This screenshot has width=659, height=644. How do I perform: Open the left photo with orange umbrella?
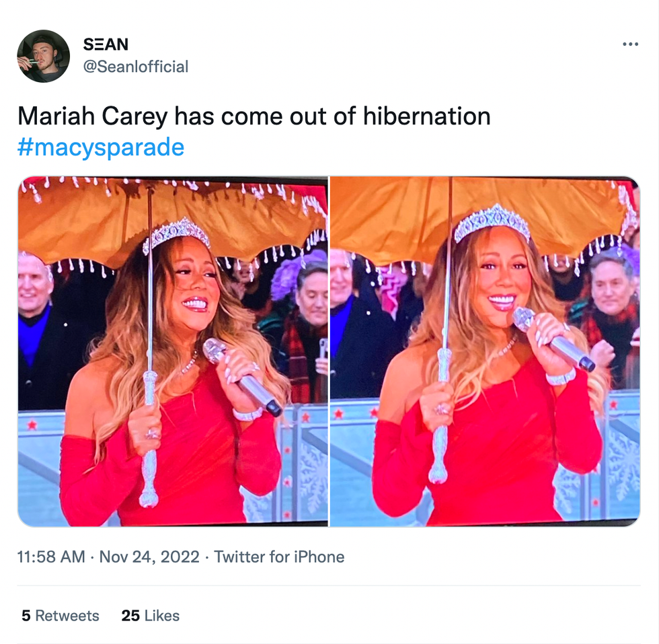pyautogui.click(x=173, y=351)
